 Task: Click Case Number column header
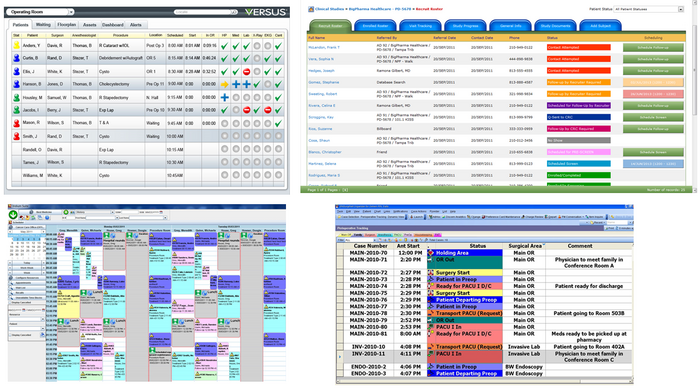(x=370, y=246)
